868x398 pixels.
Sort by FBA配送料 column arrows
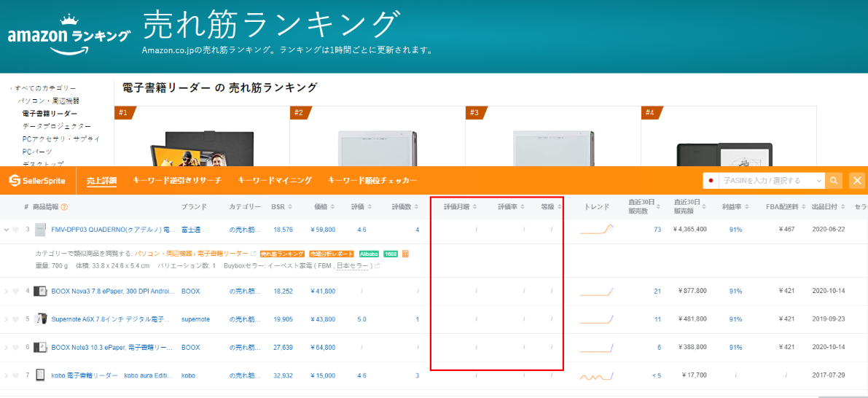pos(803,207)
